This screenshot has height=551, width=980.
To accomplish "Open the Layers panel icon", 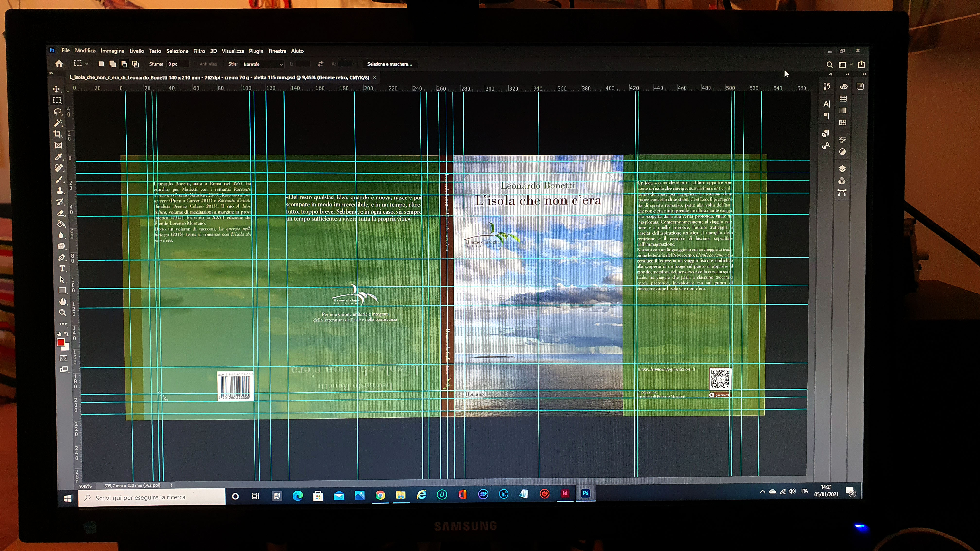I will [x=842, y=168].
